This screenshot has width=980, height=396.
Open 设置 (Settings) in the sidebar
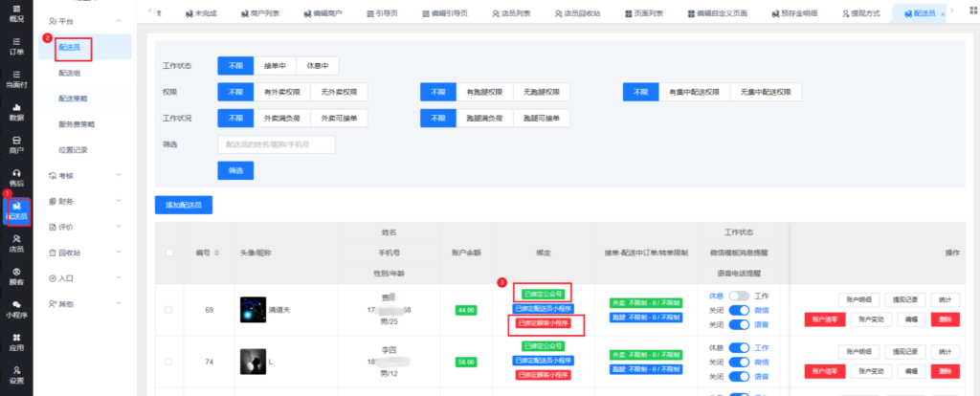(x=16, y=374)
